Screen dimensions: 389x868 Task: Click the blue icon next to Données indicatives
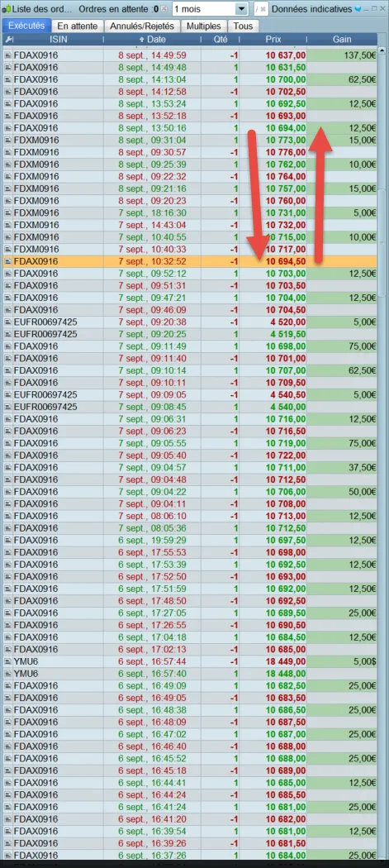coord(357,9)
